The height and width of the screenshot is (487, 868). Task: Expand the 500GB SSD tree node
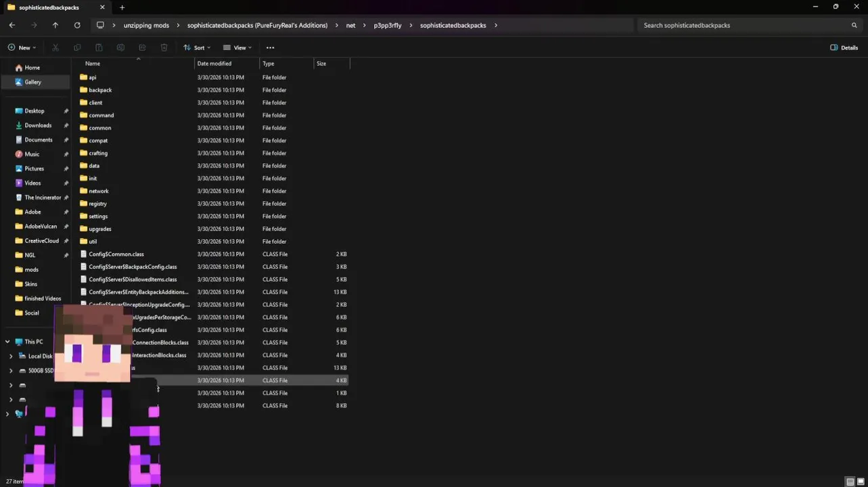pos(11,371)
